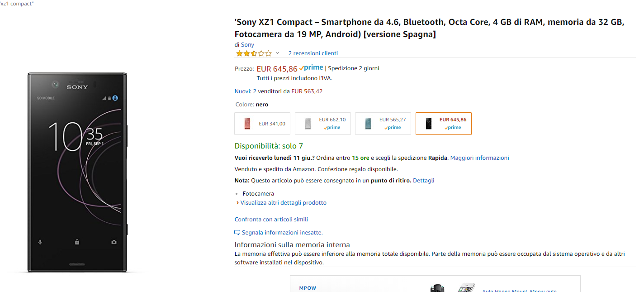644x292 pixels.
Task: Click the speech bubble report icon
Action: [x=237, y=233]
